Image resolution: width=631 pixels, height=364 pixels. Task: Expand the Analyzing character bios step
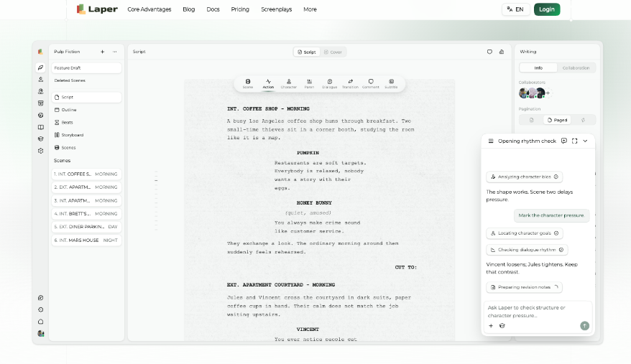click(x=525, y=177)
